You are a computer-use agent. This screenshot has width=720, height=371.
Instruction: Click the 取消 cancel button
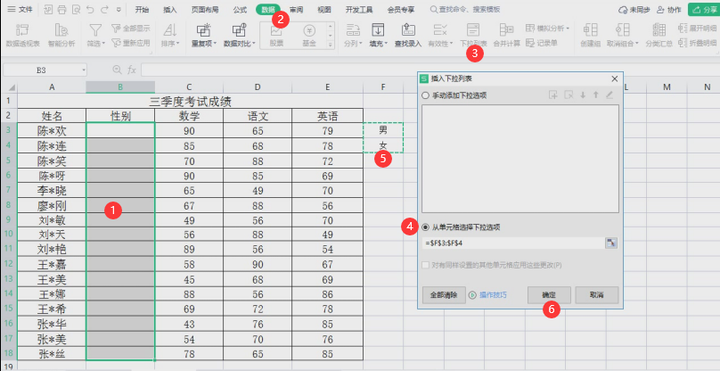pos(596,295)
